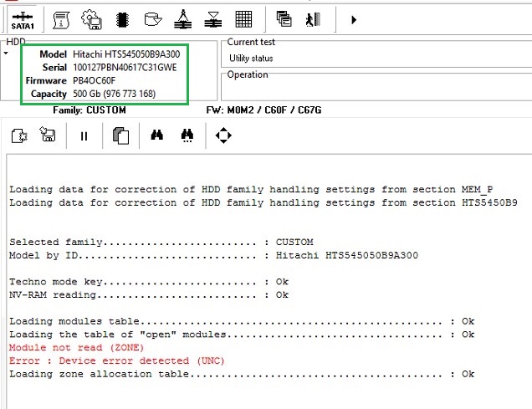The height and width of the screenshot is (409, 532).
Task: Click the gear with floppy disk icon
Action: click(90, 18)
